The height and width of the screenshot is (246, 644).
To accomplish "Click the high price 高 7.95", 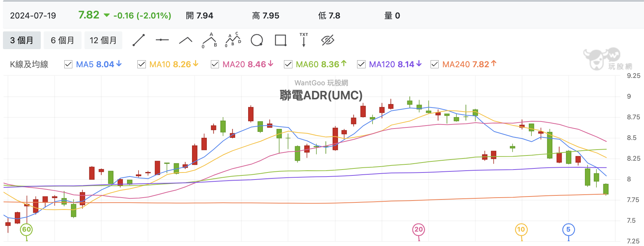I will 266,16.
